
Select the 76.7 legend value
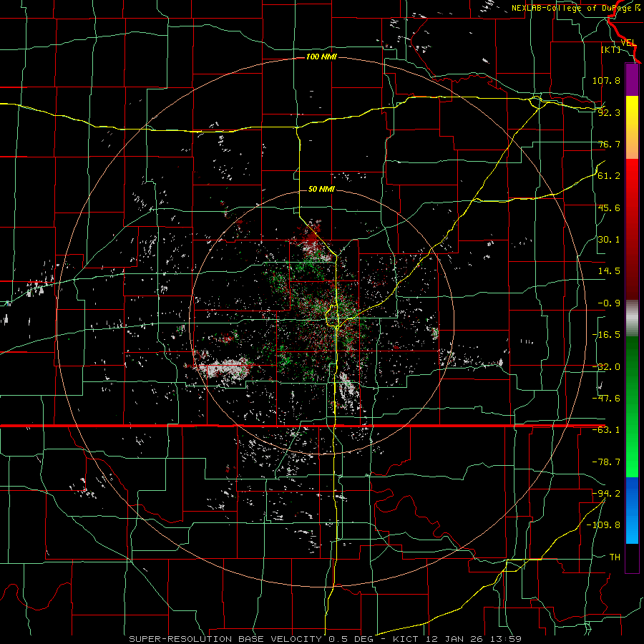609,144
